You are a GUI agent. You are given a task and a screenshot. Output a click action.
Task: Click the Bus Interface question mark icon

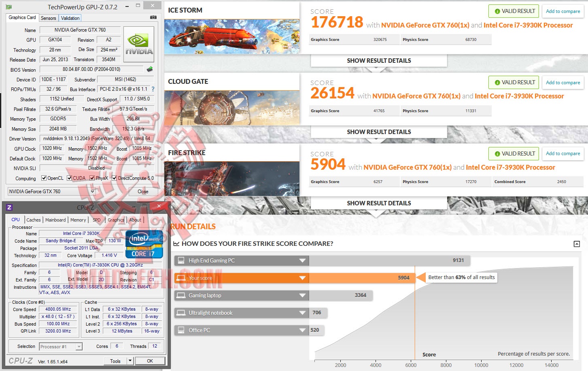point(153,89)
